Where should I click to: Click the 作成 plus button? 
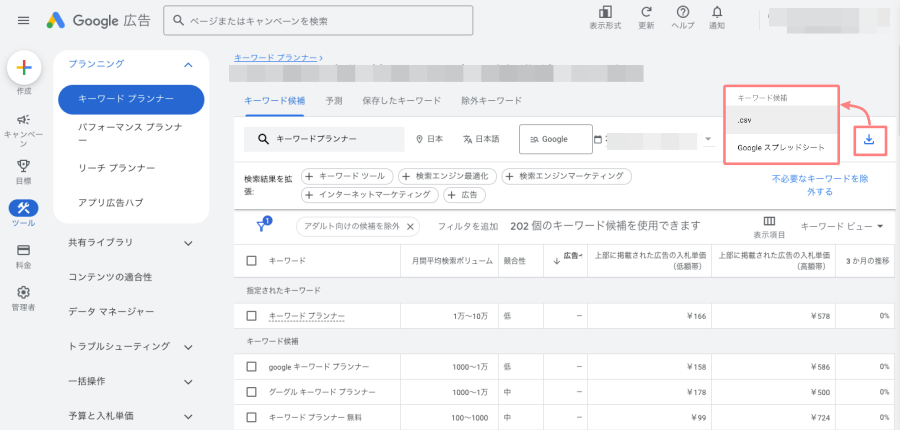click(24, 68)
